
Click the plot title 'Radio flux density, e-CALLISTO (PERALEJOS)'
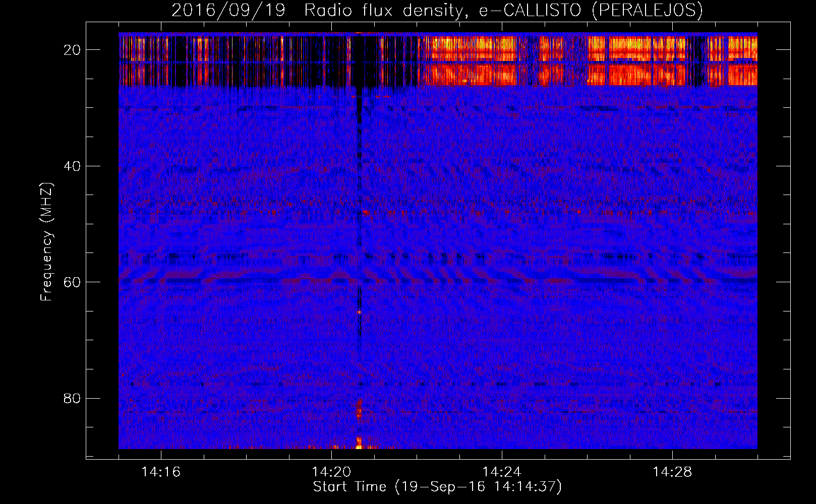point(503,10)
